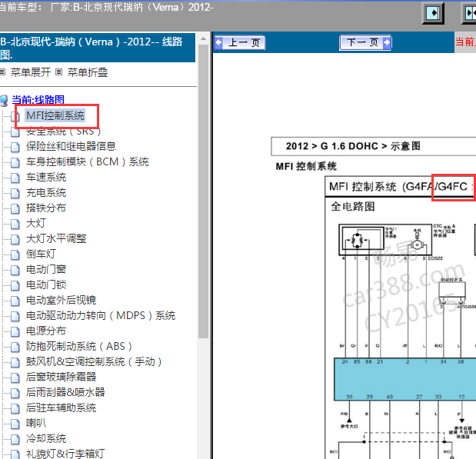The width and height of the screenshot is (476, 459).
Task: Open the 当前:线路图 link
Action: [x=38, y=100]
